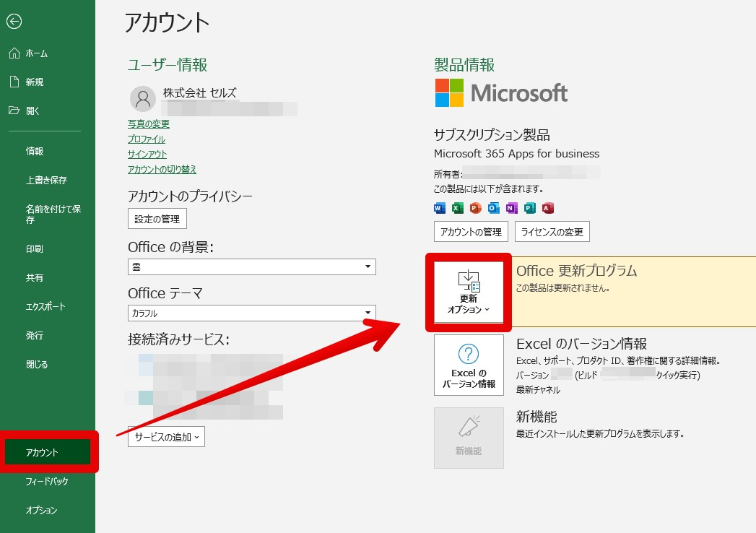The height and width of the screenshot is (533, 756).
Task: Click the Office 更新プログラム heading
Action: click(577, 271)
